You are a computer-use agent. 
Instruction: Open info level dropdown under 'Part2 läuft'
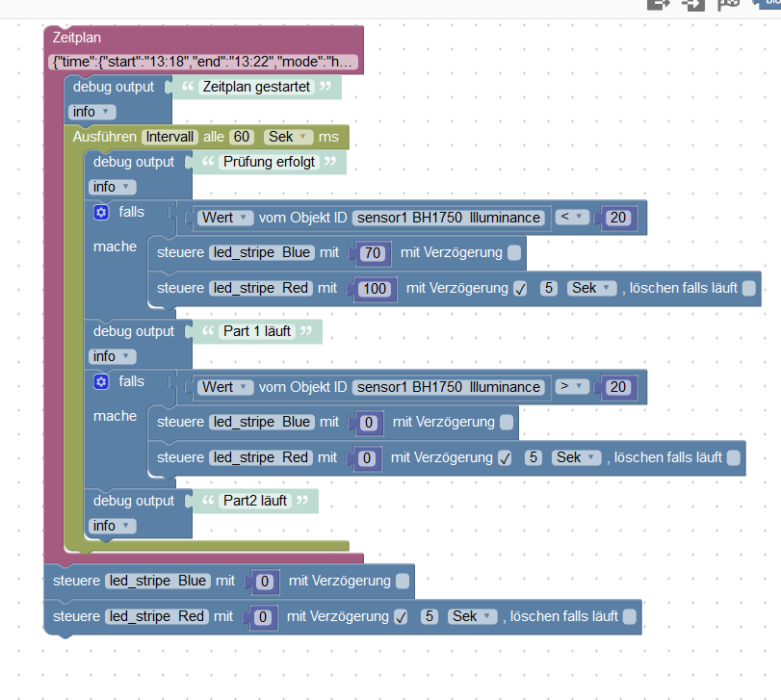[x=112, y=526]
